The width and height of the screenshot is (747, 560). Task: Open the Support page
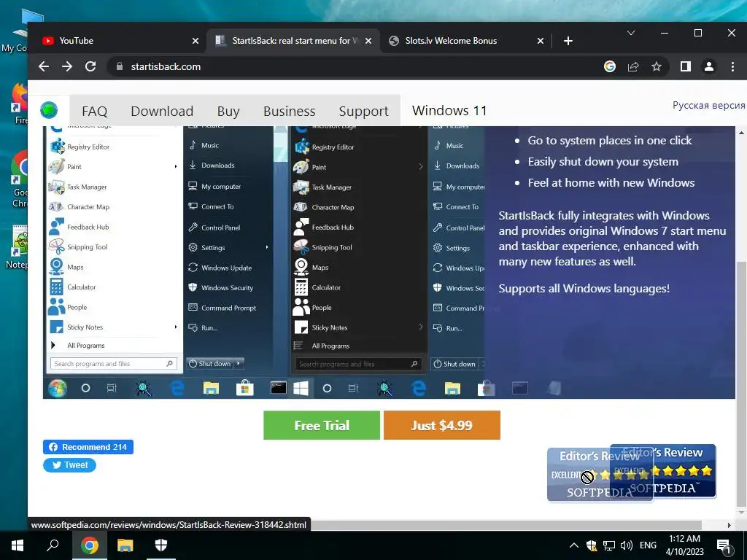tap(363, 111)
